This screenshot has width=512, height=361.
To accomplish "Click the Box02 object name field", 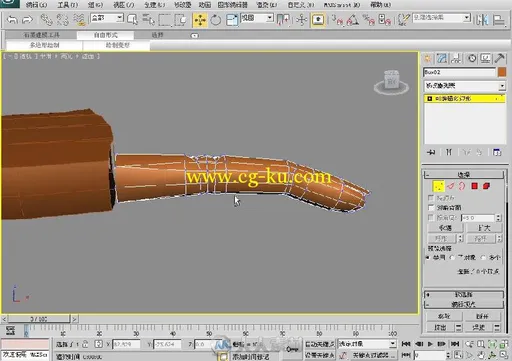I will (459, 72).
